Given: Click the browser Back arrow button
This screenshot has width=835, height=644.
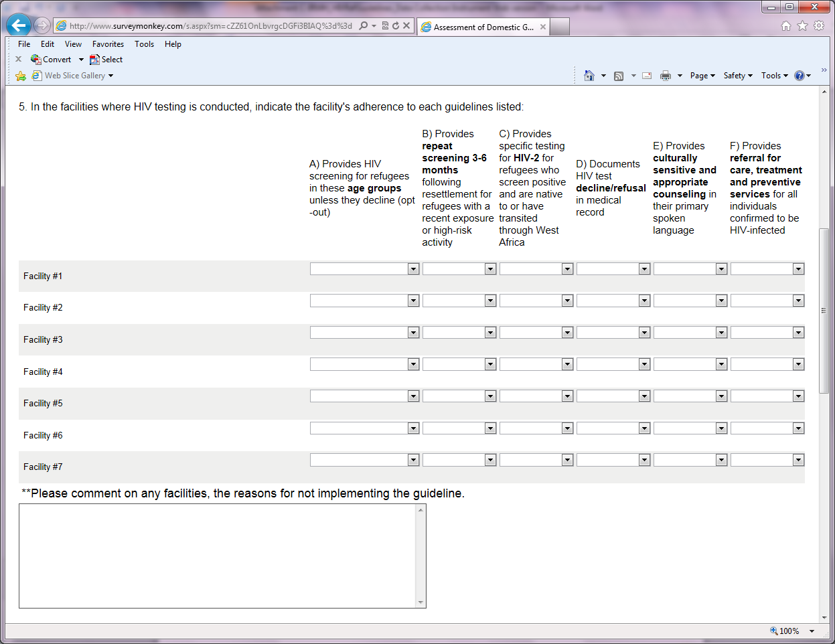Looking at the screenshot, I should [19, 25].
